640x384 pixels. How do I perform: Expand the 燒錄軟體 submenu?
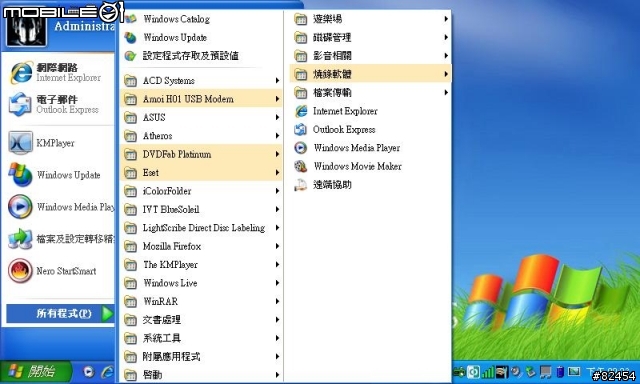pos(370,74)
